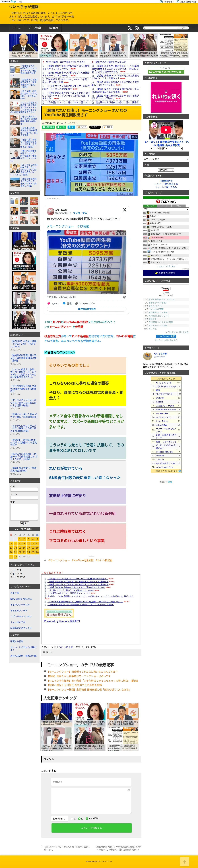
Task: Click the livedoor Blog logo at top left
Action: (x=9, y=2)
